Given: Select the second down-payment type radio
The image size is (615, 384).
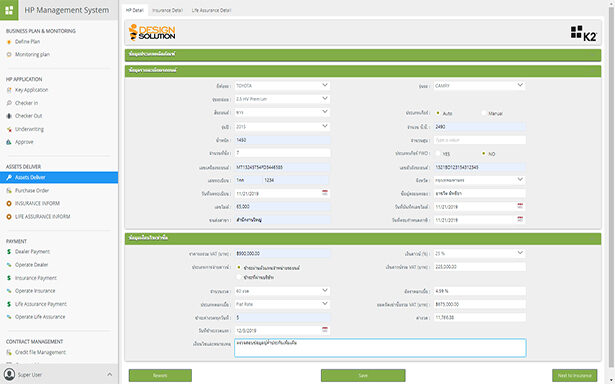Looking at the screenshot, I should click(x=239, y=277).
